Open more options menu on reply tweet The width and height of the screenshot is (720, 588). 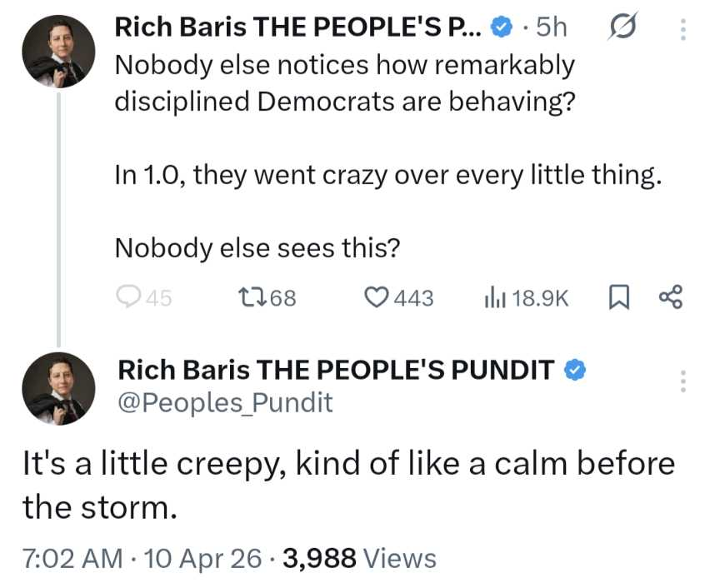click(x=683, y=381)
